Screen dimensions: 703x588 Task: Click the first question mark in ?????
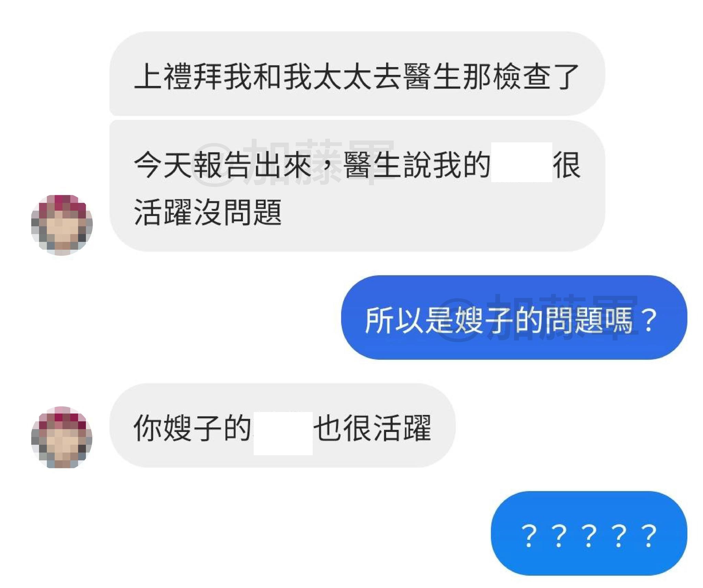529,536
